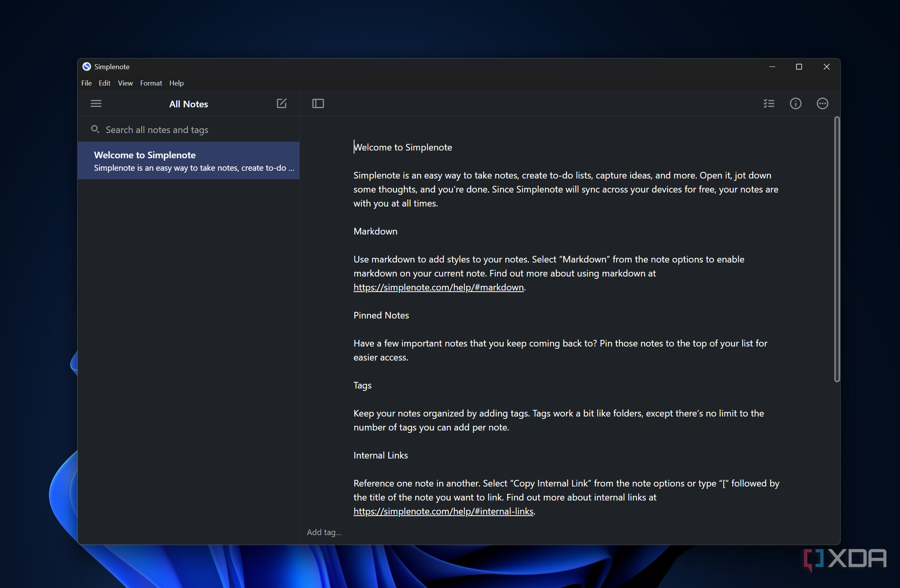Create a new note with compose icon

pyautogui.click(x=282, y=103)
